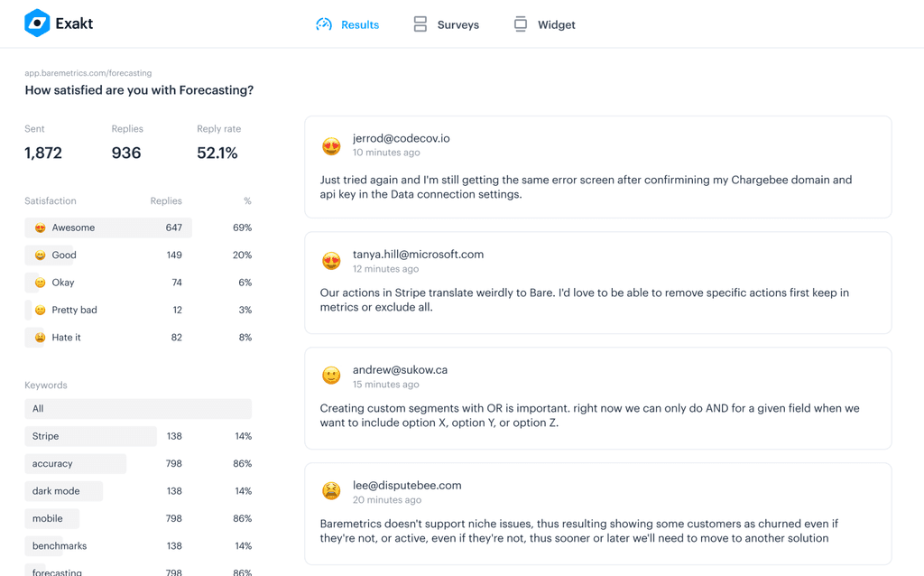The width and height of the screenshot is (924, 576).
Task: Click the Hate it percentage 8%
Action: [245, 338]
